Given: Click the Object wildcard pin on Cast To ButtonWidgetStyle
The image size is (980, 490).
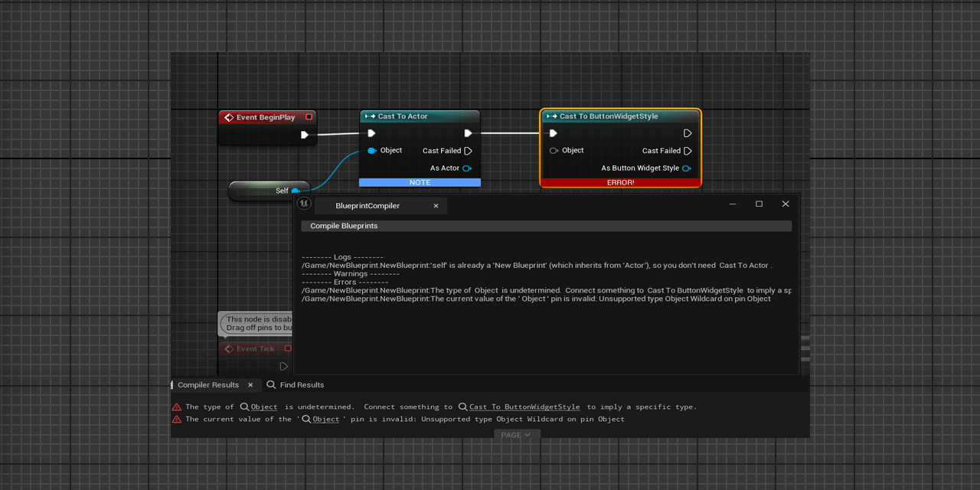Looking at the screenshot, I should point(554,151).
